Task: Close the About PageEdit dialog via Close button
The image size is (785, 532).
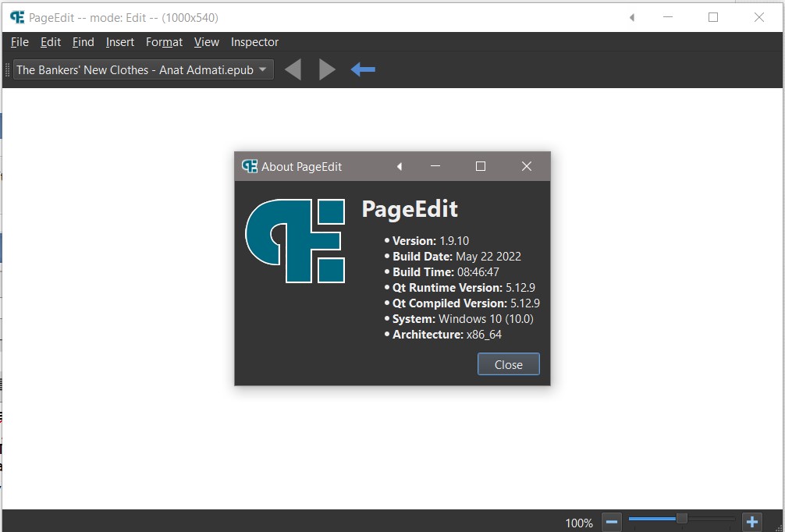Action: click(x=509, y=364)
